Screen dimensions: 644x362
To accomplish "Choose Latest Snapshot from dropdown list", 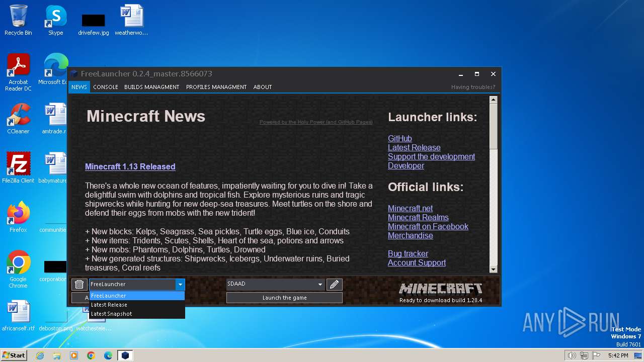I will (x=137, y=314).
